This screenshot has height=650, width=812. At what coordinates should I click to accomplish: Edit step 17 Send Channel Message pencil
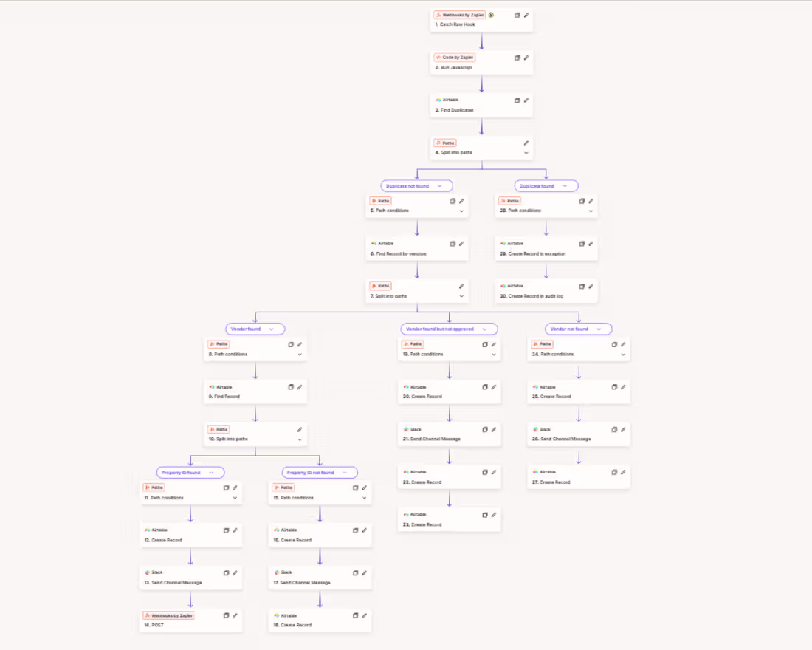pyautogui.click(x=365, y=572)
